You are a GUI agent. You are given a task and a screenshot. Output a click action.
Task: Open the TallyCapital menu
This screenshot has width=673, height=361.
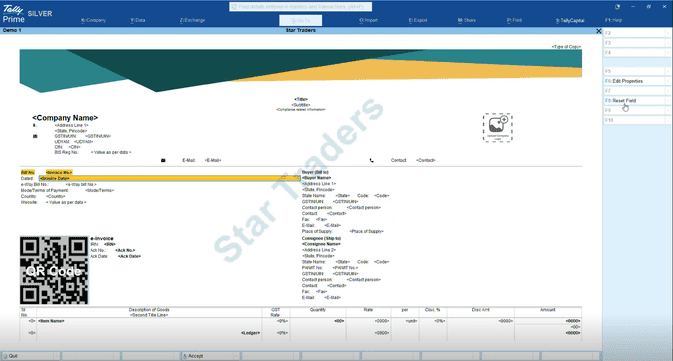coord(570,20)
